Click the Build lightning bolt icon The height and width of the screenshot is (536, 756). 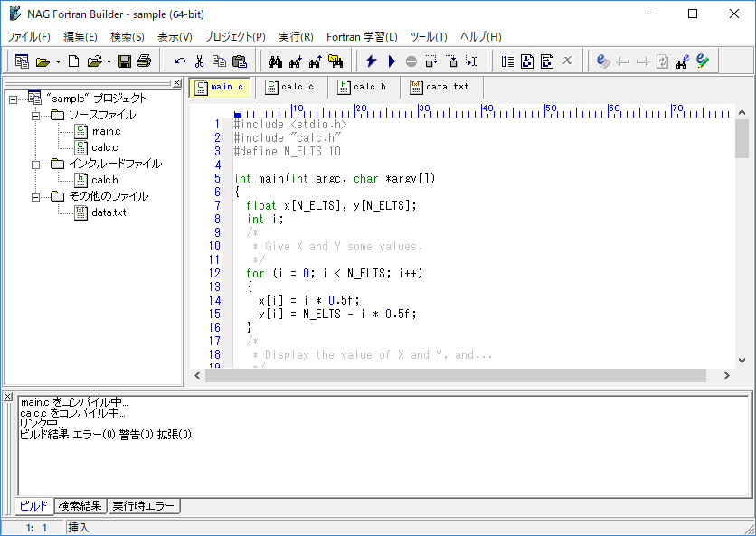click(x=372, y=61)
